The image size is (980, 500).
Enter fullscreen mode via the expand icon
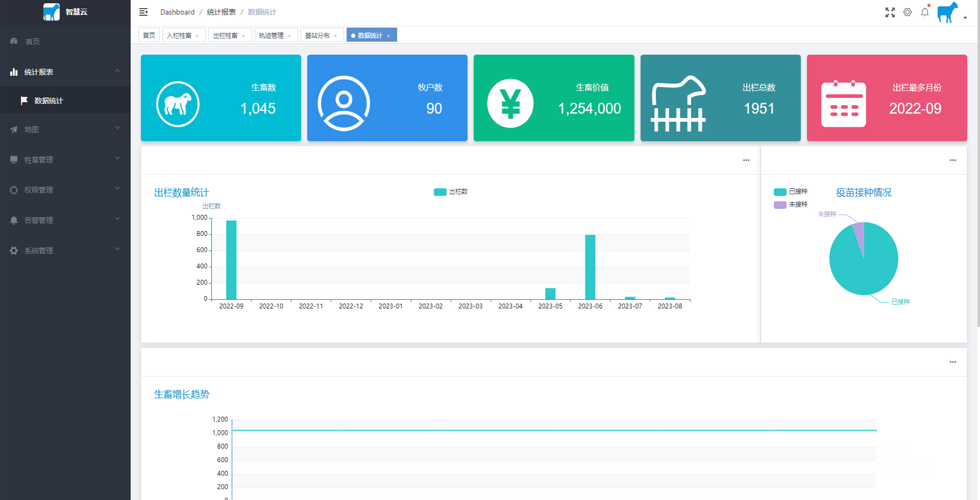tap(890, 12)
